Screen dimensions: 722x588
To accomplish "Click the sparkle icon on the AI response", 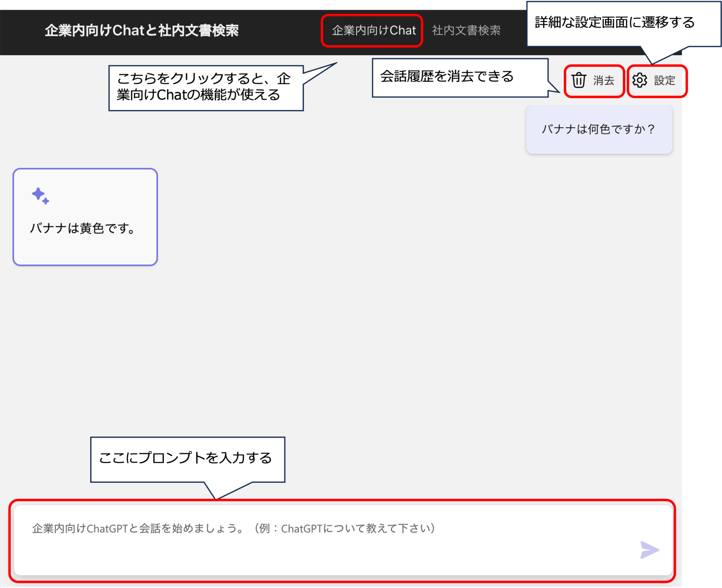I will [40, 196].
